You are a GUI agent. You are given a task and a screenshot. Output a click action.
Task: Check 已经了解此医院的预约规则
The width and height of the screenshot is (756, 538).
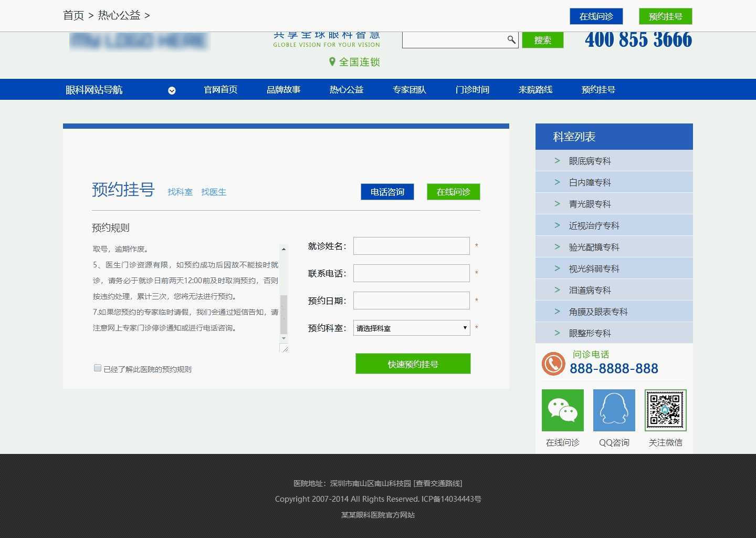(x=98, y=368)
